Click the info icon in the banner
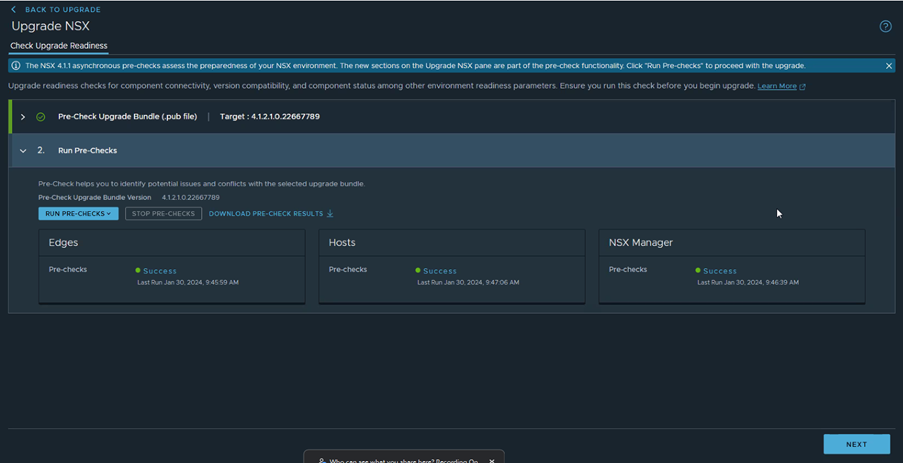Screen dimensions: 903x463 [16, 66]
